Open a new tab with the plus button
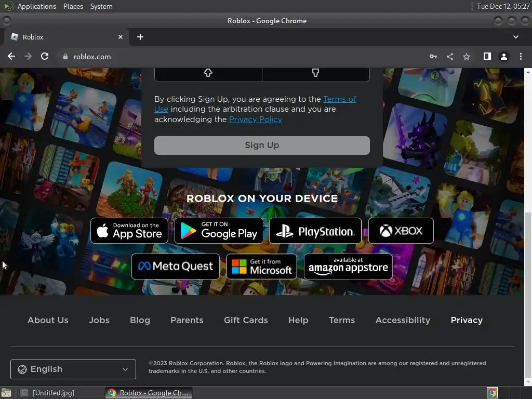The image size is (532, 399). point(140,37)
